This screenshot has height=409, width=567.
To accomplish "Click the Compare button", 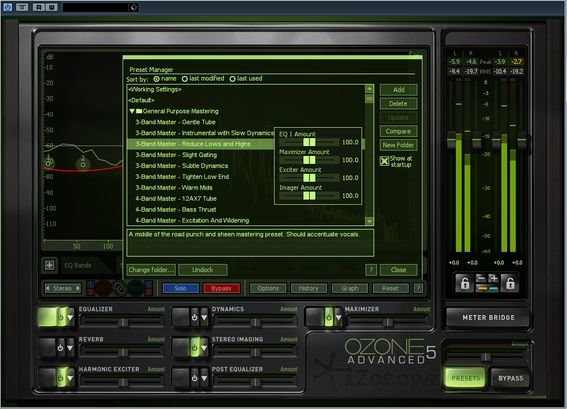I will pyautogui.click(x=398, y=131).
